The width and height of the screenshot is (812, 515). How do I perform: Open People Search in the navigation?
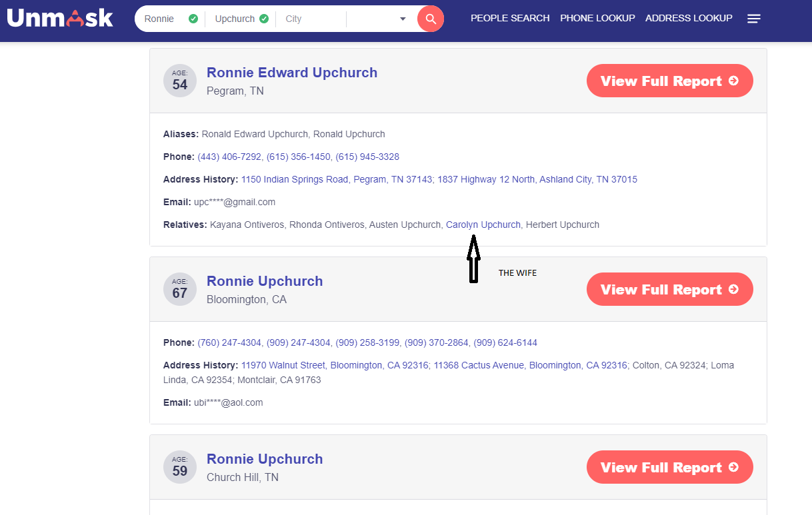[510, 18]
